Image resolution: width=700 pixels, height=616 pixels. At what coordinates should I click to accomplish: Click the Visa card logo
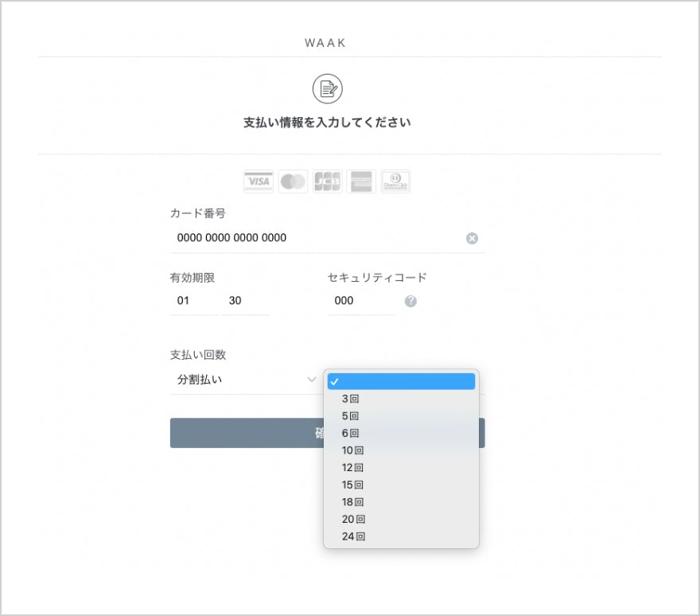(259, 181)
